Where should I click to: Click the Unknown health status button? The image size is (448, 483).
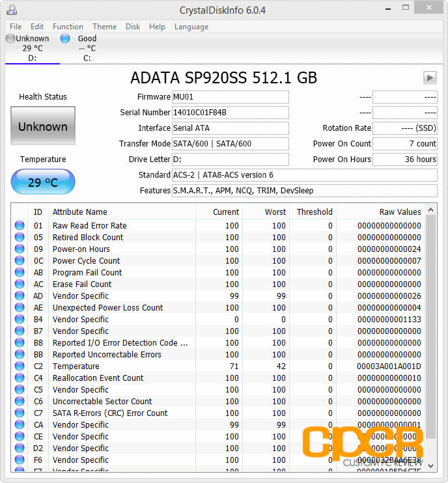43,126
